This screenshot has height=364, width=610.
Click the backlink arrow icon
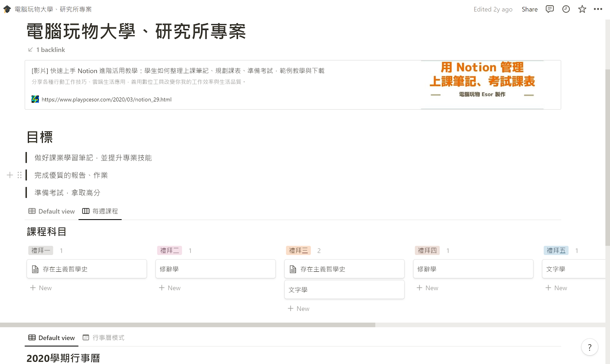tap(30, 50)
